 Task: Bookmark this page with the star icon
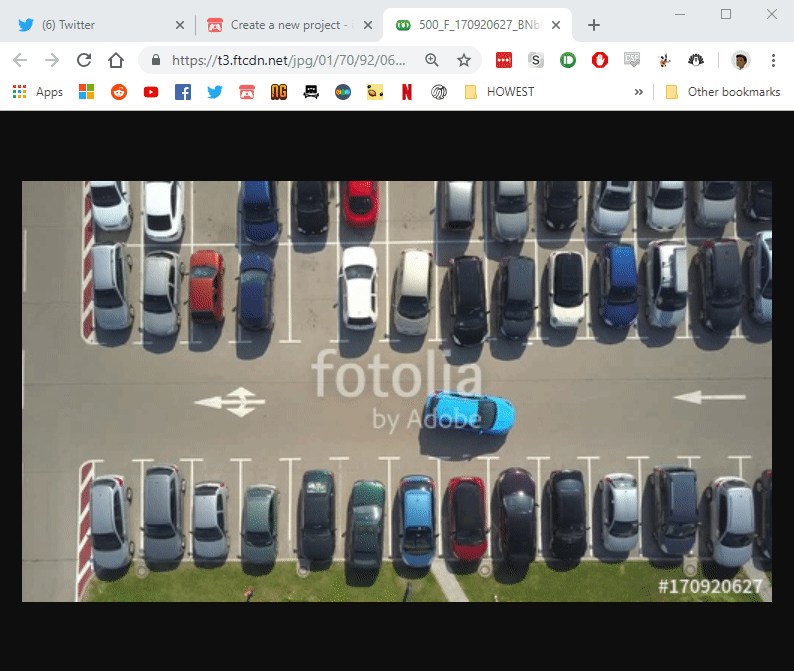pyautogui.click(x=463, y=60)
